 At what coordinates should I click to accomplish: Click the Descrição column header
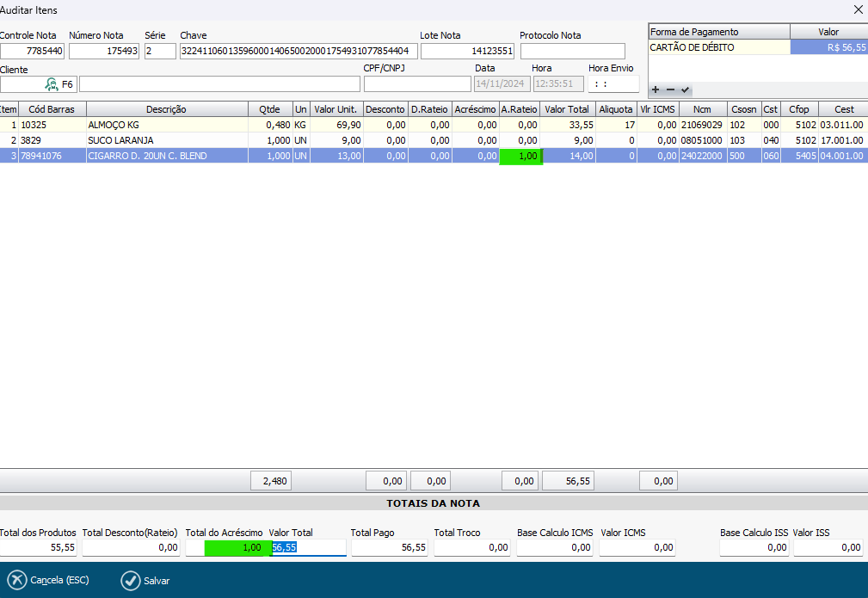166,109
